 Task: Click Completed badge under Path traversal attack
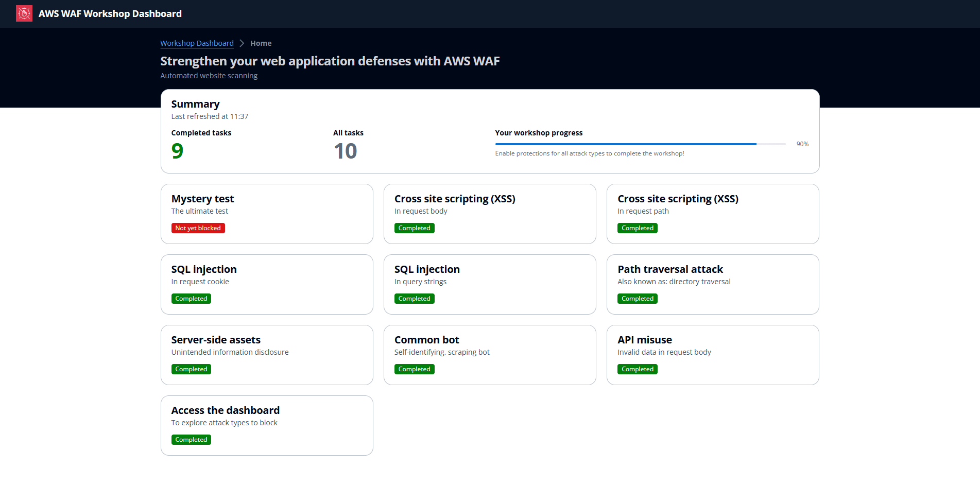click(638, 299)
